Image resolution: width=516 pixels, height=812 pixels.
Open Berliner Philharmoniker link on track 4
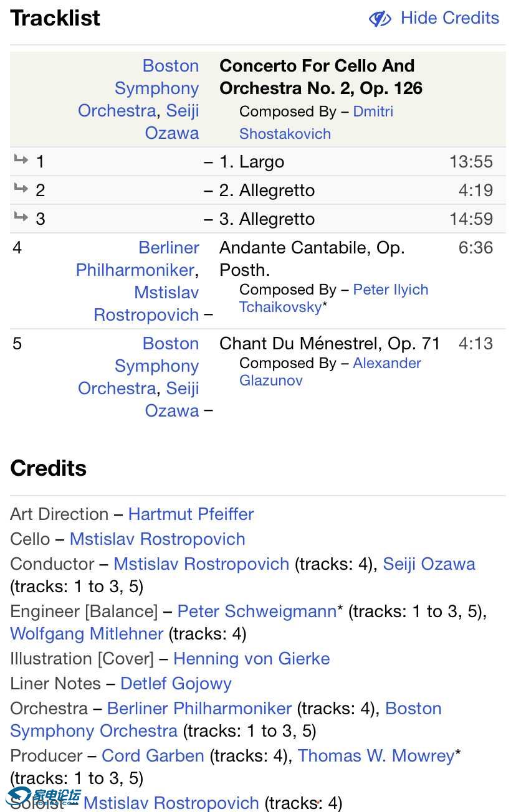point(135,270)
